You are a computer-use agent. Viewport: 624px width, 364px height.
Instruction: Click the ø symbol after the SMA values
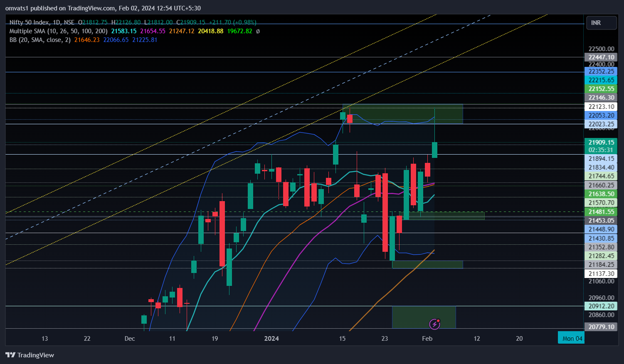[x=258, y=31]
